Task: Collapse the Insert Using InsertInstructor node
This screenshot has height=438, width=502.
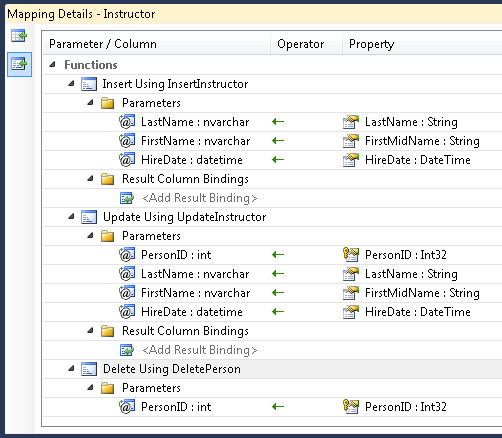Action: 71,84
